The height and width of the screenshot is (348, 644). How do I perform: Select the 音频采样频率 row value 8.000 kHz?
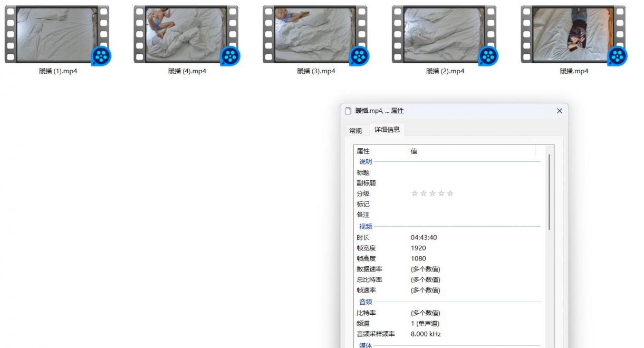tap(426, 334)
